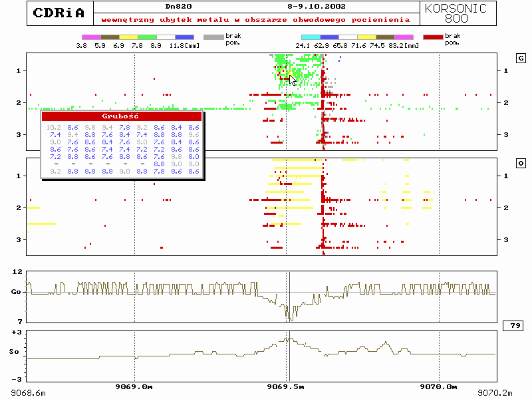Pick cyan swatch above the 24.1 label

[311, 37]
